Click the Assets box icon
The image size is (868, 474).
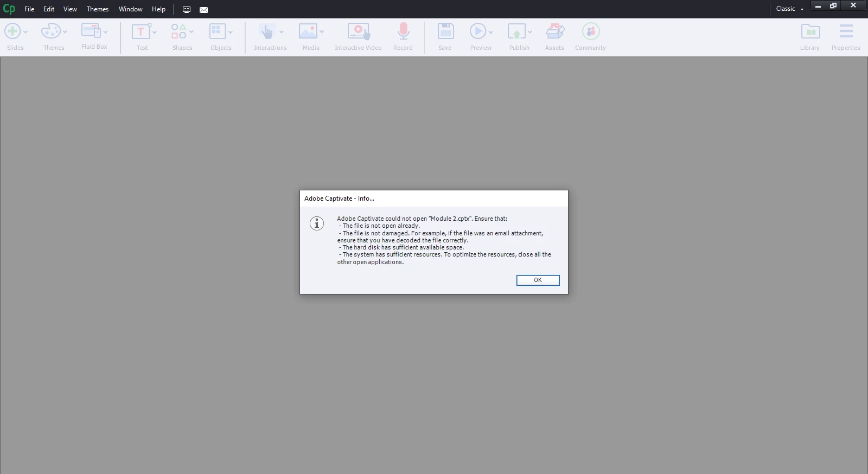tap(555, 31)
